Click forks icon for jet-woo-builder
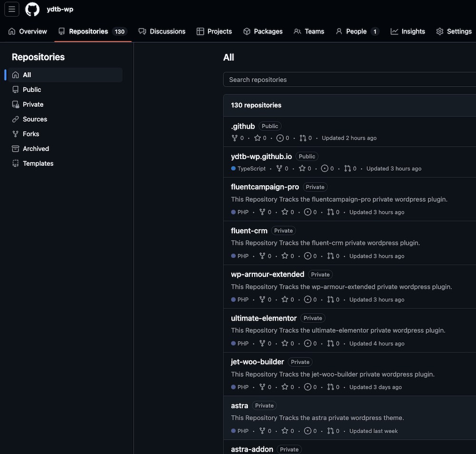476x454 pixels. [x=262, y=387]
